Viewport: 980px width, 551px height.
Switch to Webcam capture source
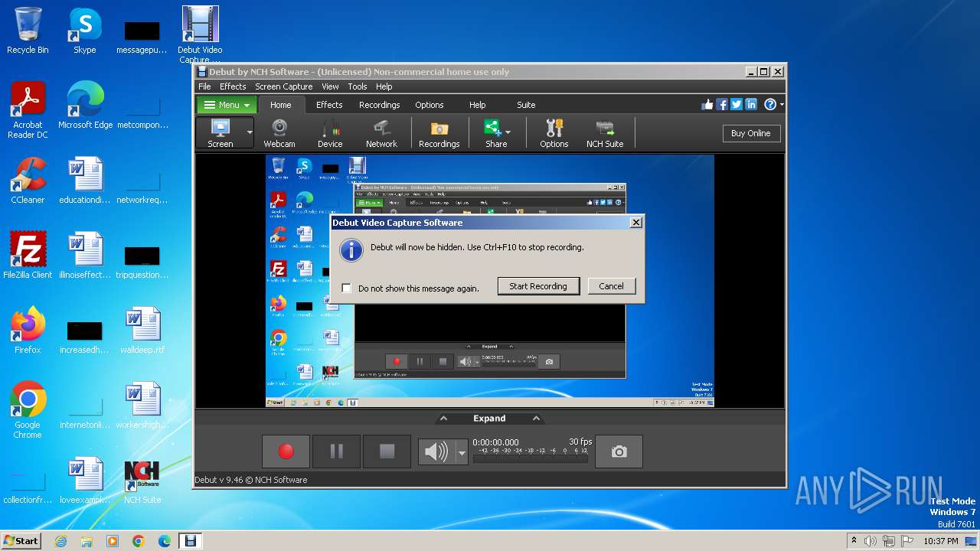[x=279, y=133]
